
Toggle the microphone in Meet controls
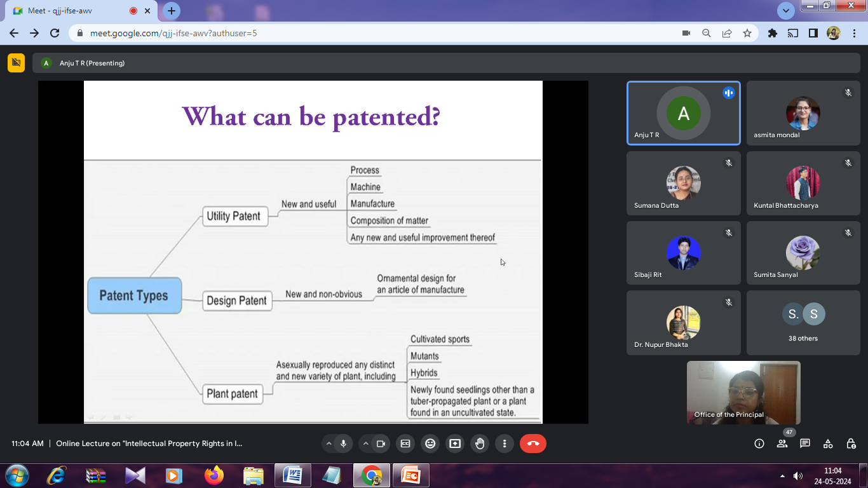[344, 444]
